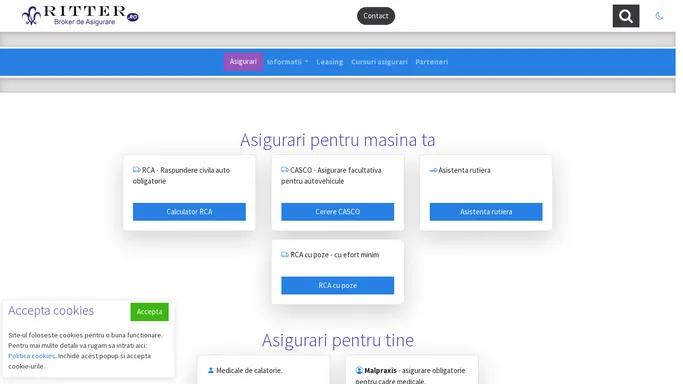The height and width of the screenshot is (384, 683).
Task: Click the truck icon beside RCA cu poze text
Action: click(285, 254)
